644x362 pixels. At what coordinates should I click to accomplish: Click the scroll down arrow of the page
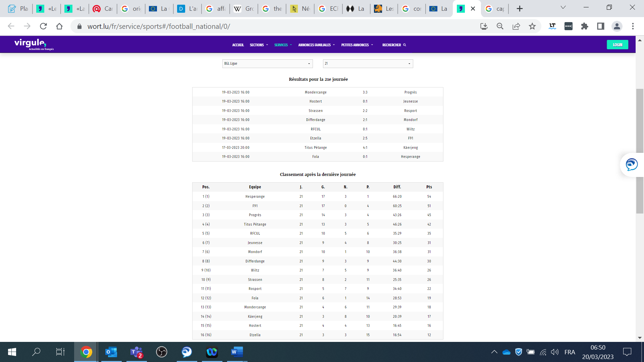640,338
